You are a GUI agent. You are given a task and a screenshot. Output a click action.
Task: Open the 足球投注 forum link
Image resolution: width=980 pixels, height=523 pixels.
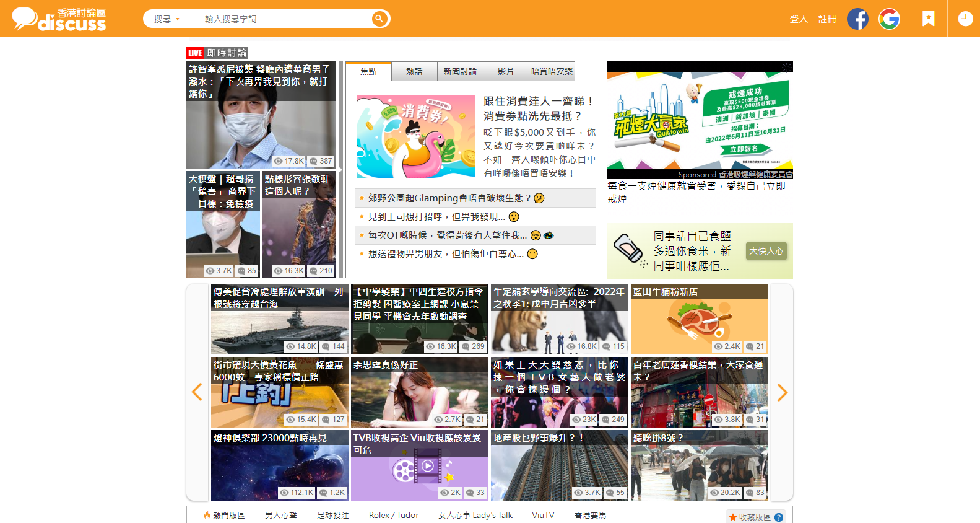pos(333,516)
